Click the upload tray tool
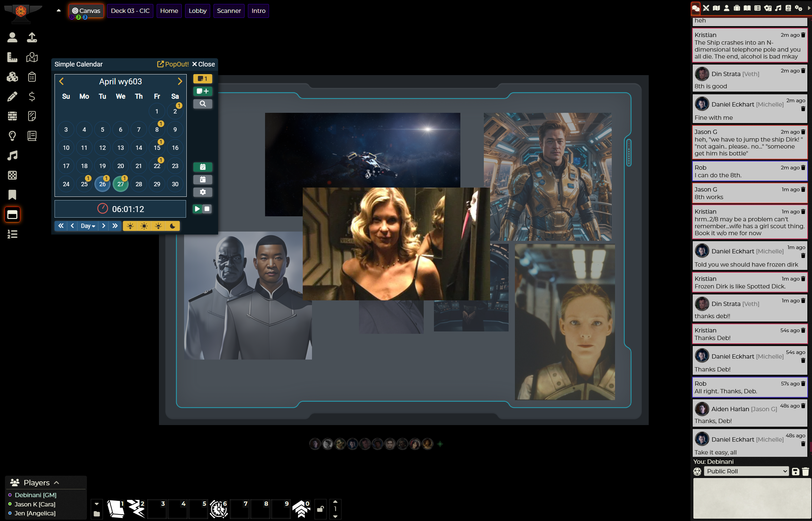The image size is (812, 521). (x=32, y=37)
